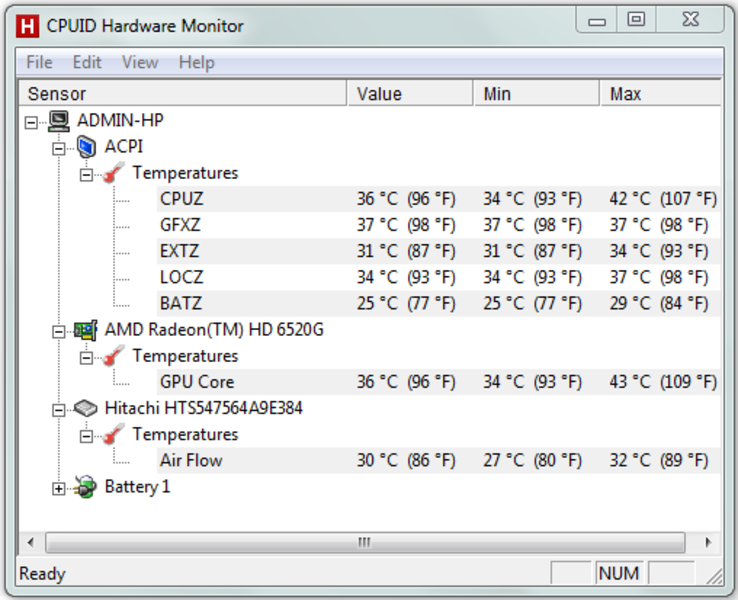Collapse the AMD Radeon HD 6520G node
738x600 pixels.
tap(59, 332)
